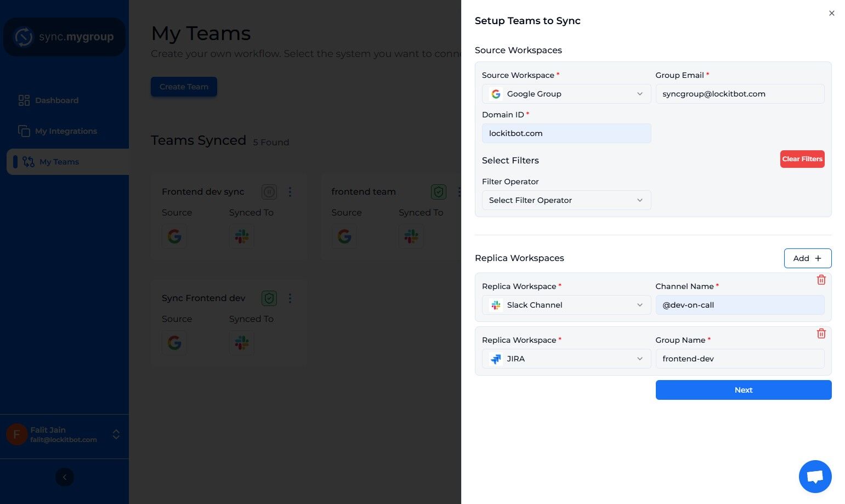Open the Frontend dev sync options menu
The width and height of the screenshot is (845, 504).
point(290,192)
